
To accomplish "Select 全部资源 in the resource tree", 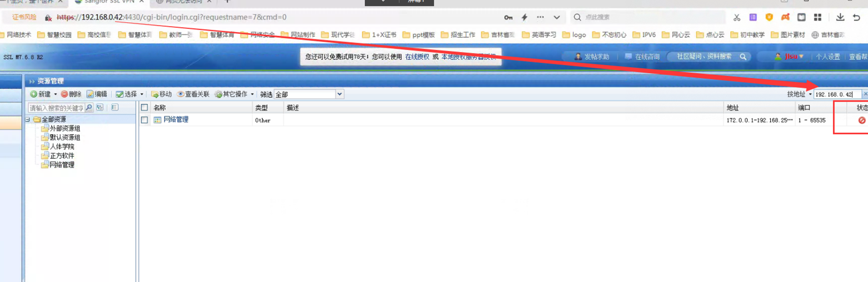I will tap(53, 119).
